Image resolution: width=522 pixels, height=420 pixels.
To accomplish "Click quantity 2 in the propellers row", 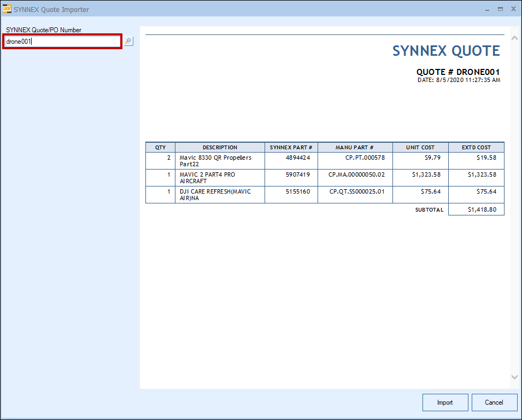I will click(169, 157).
